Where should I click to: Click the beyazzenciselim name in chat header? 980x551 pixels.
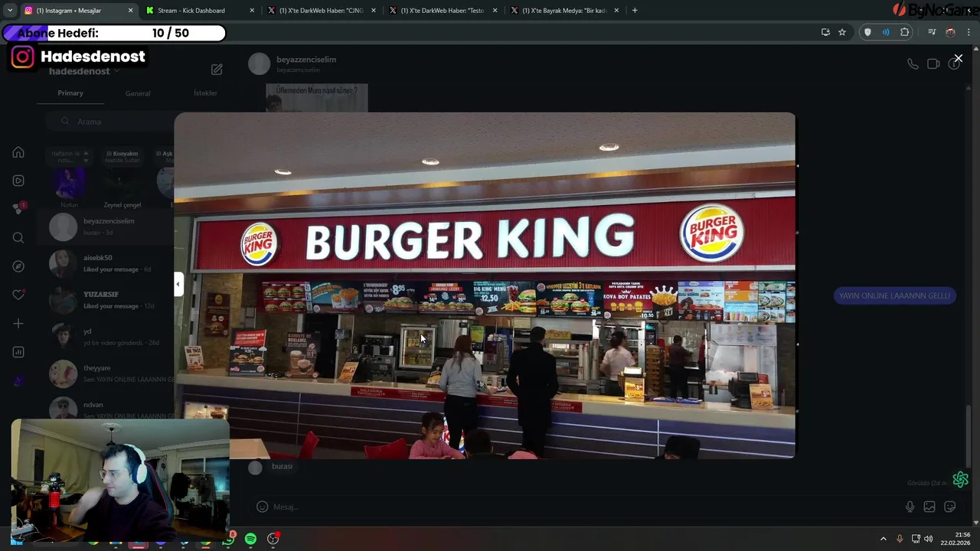tap(306, 60)
